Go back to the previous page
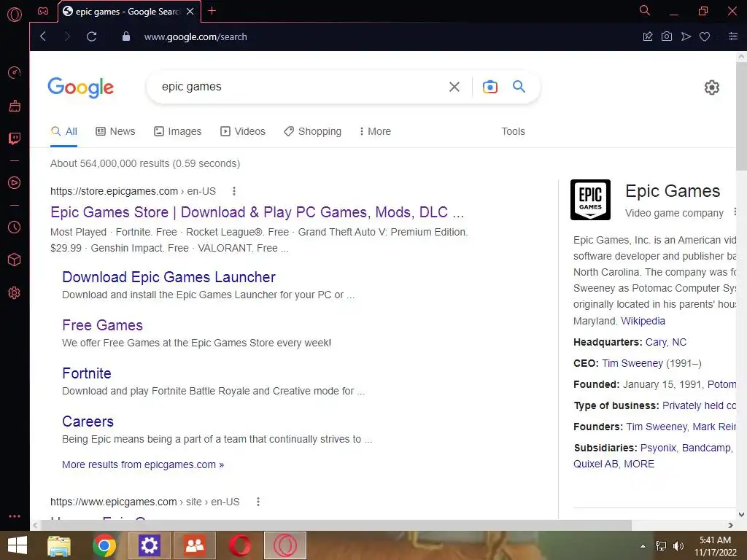The height and width of the screenshot is (560, 747). coord(43,36)
